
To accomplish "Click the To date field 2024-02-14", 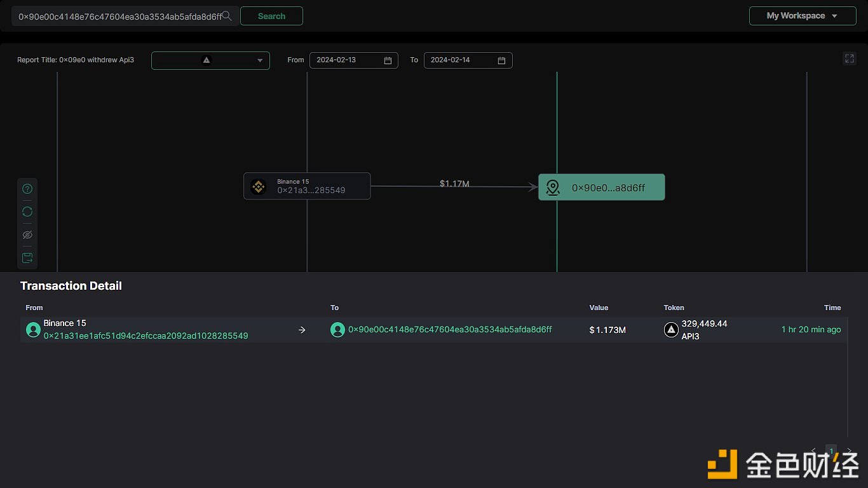I will (x=468, y=60).
